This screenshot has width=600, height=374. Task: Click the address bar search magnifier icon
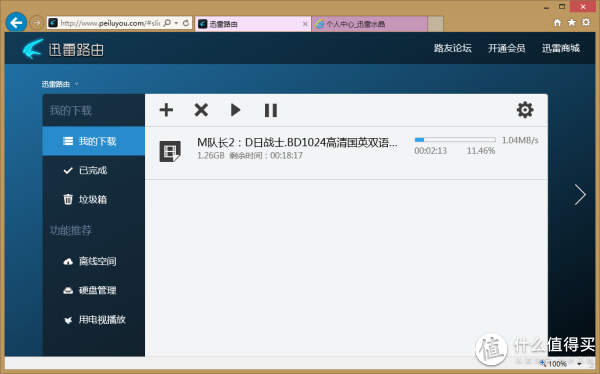click(x=167, y=23)
